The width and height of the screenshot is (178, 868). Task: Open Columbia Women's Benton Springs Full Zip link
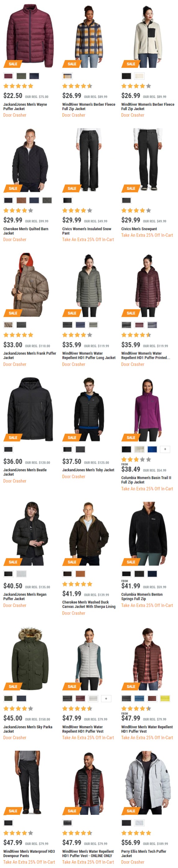click(142, 597)
